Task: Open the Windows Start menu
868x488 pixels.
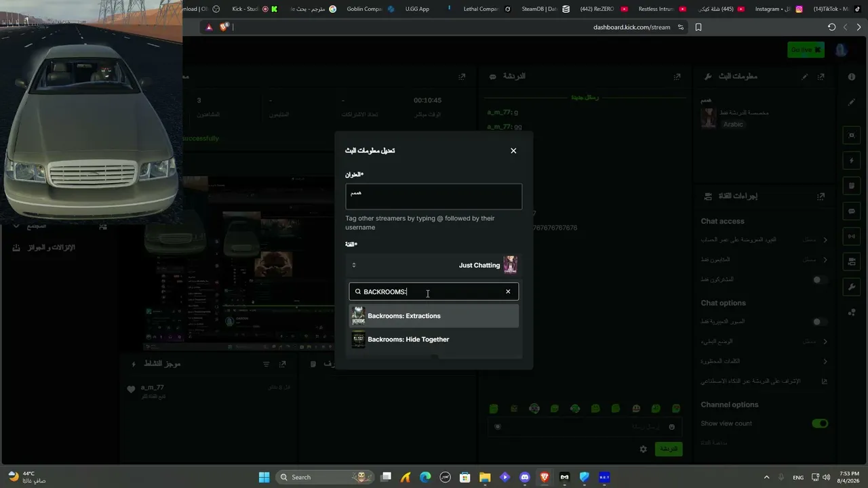Action: tap(264, 477)
